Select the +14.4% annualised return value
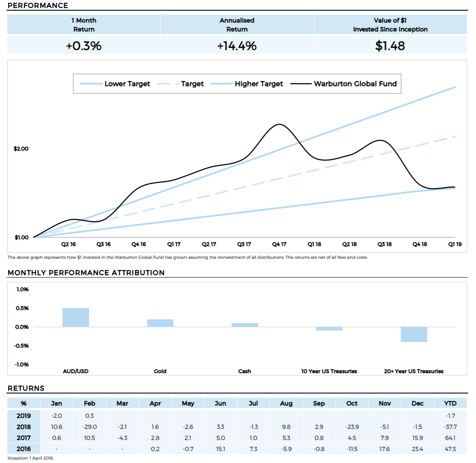This screenshot has height=463, width=476. click(237, 46)
